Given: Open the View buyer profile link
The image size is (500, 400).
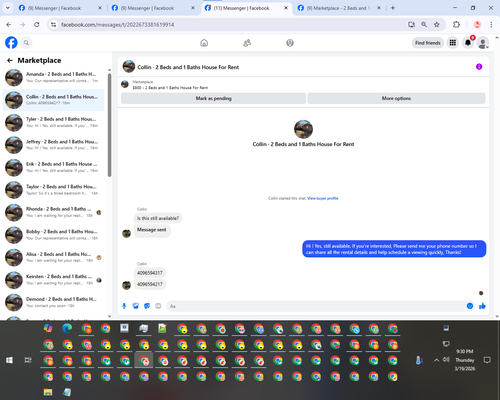Looking at the screenshot, I should [322, 198].
